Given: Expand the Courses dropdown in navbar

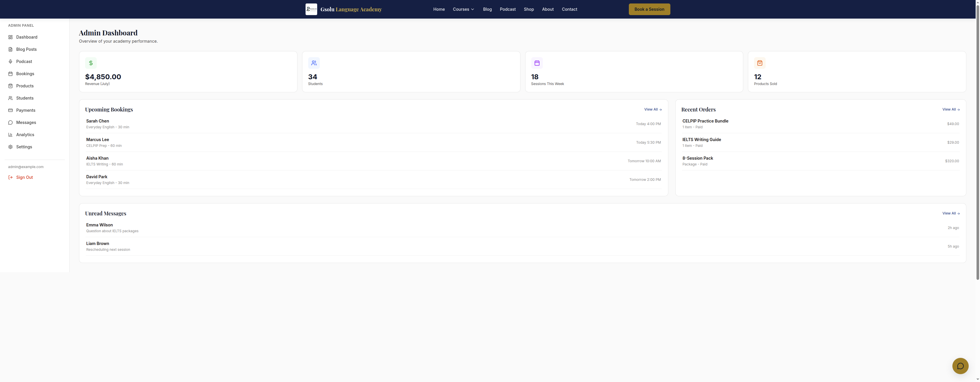Looking at the screenshot, I should [463, 9].
